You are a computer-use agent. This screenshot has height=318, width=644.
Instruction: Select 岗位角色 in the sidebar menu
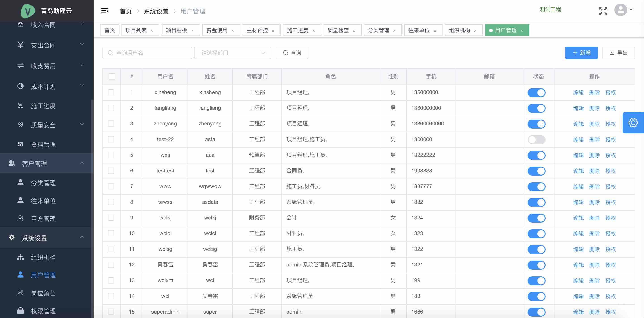coord(43,293)
